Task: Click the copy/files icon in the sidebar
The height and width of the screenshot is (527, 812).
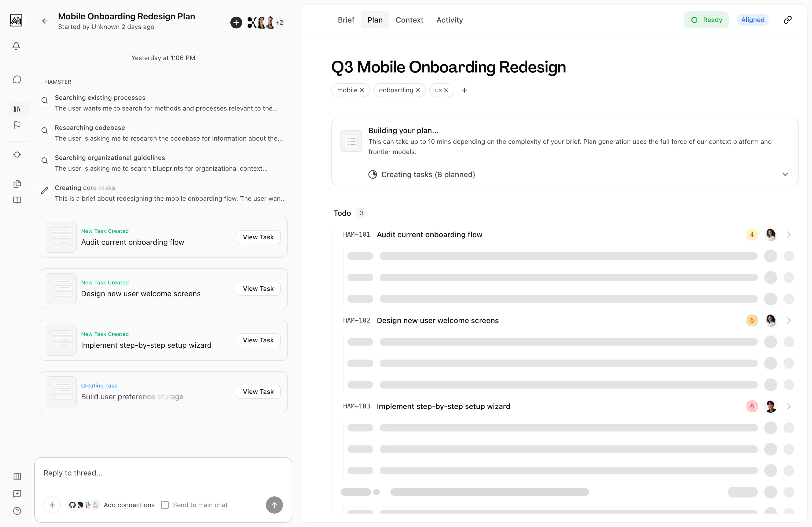Action: [17, 184]
